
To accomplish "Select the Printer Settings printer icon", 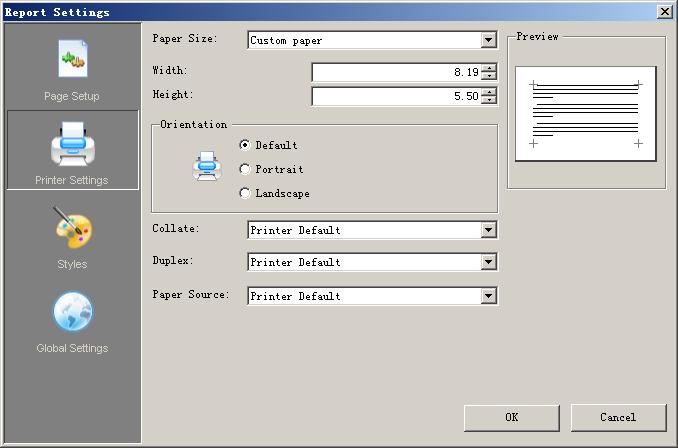I will 72,145.
